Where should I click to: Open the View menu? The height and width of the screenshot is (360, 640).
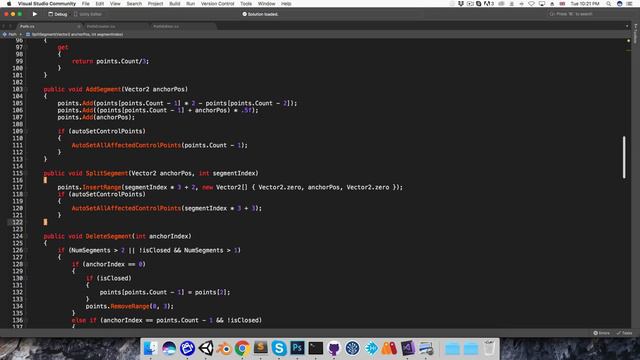click(x=115, y=3)
